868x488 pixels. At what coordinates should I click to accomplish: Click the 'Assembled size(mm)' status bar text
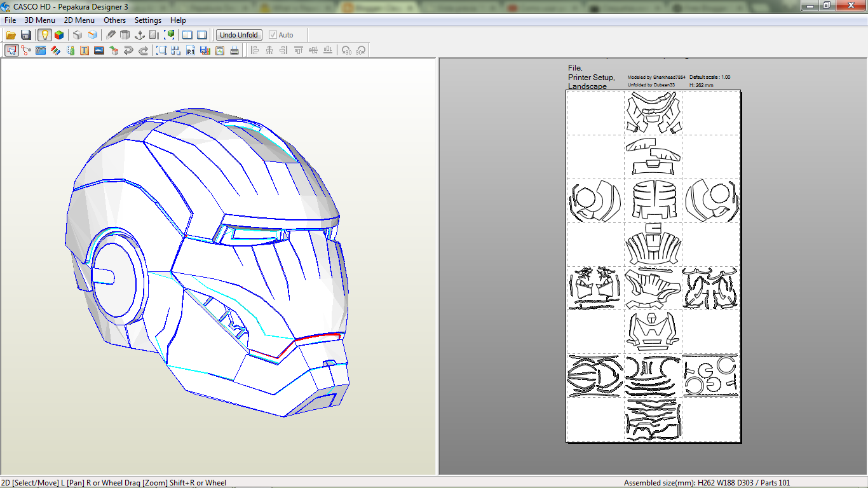(660, 483)
